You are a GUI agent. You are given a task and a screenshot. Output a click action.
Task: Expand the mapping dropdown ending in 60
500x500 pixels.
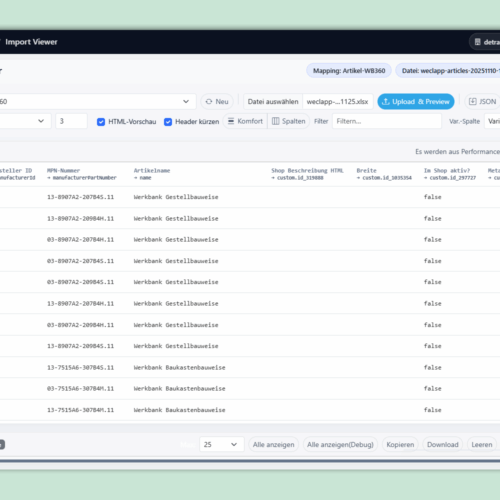[97, 102]
